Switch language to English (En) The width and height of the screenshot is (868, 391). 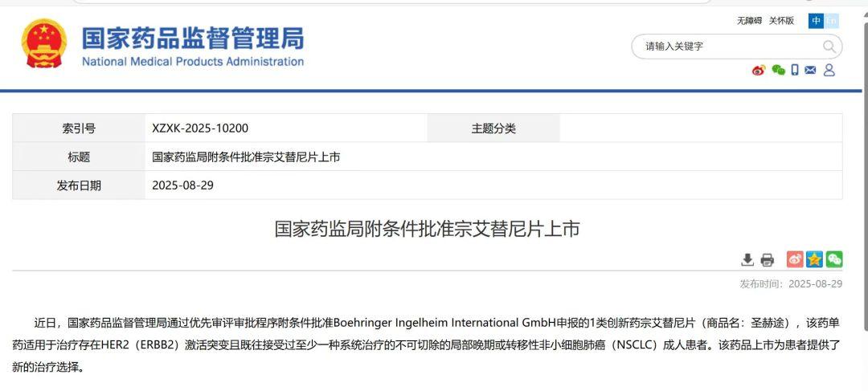[831, 21]
